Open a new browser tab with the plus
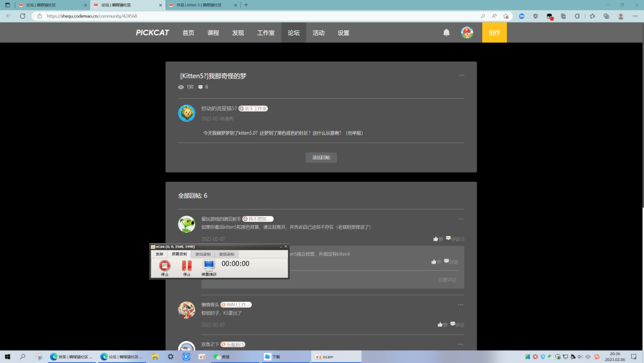Image resolution: width=644 pixels, height=363 pixels. tap(246, 5)
